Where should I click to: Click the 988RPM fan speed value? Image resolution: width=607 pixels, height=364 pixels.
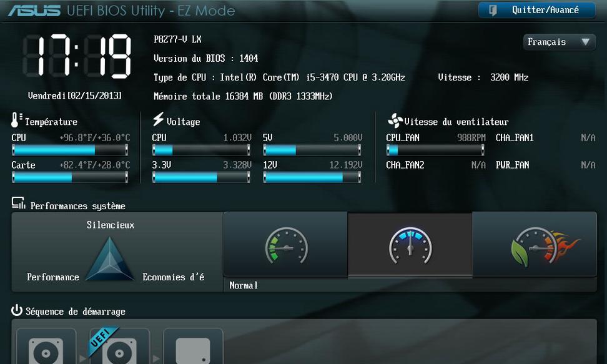[x=471, y=138]
